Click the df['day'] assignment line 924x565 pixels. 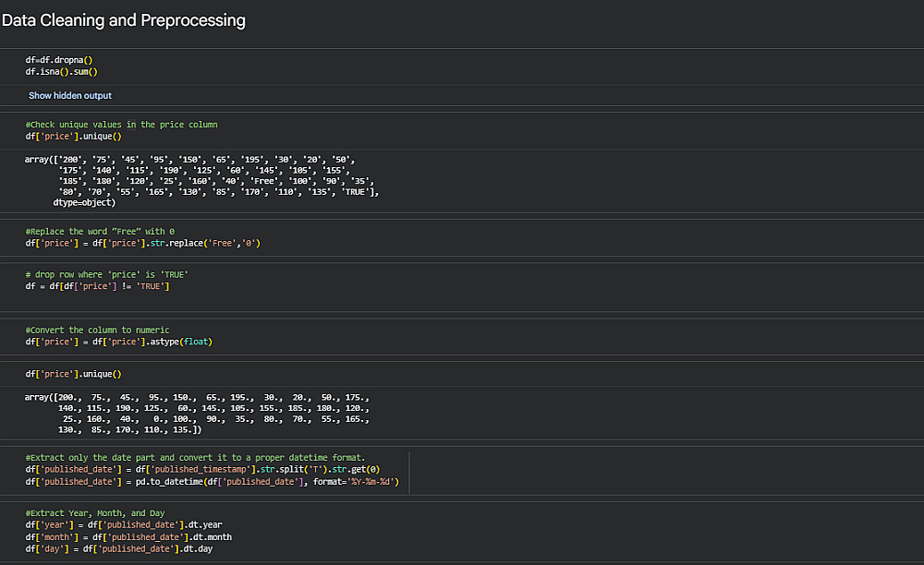tap(120, 548)
